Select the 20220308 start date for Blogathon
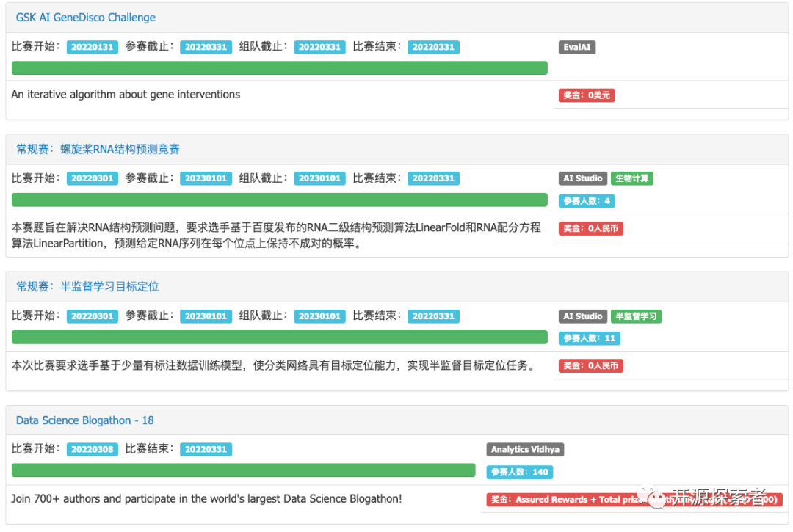Image resolution: width=793 pixels, height=532 pixels. tap(92, 449)
